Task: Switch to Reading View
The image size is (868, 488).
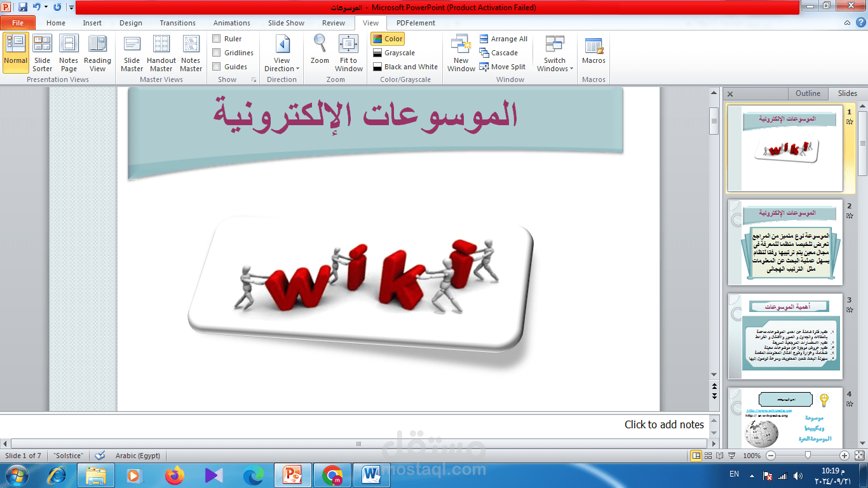Action: [97, 53]
